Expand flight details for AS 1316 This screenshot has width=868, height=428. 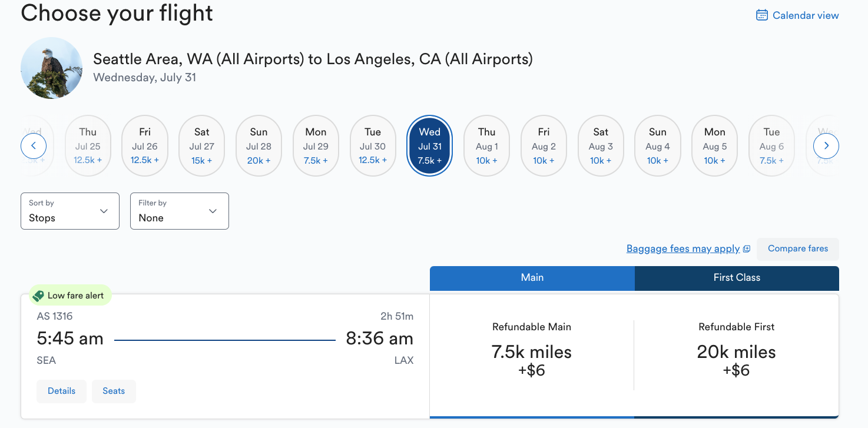61,391
